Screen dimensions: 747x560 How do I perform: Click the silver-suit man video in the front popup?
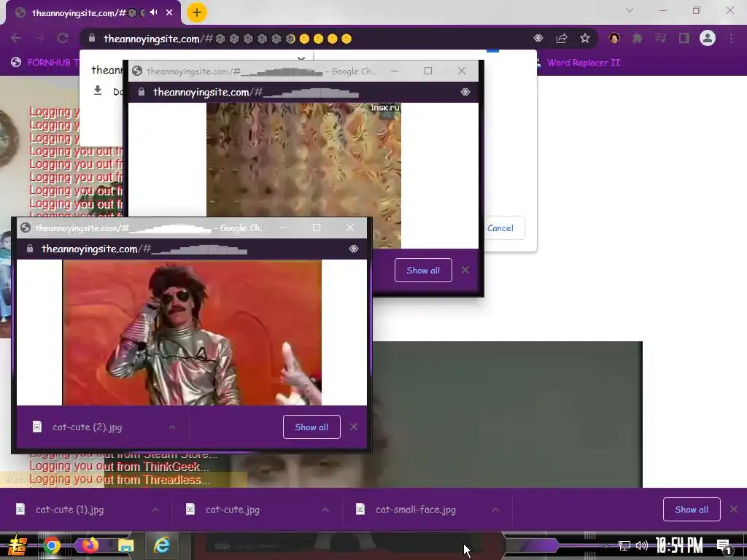[x=192, y=332]
